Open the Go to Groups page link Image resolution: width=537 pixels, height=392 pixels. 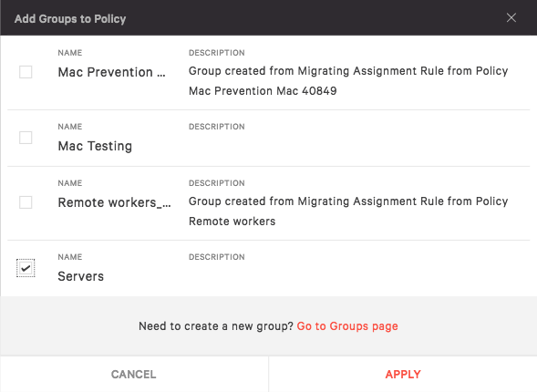coord(347,326)
